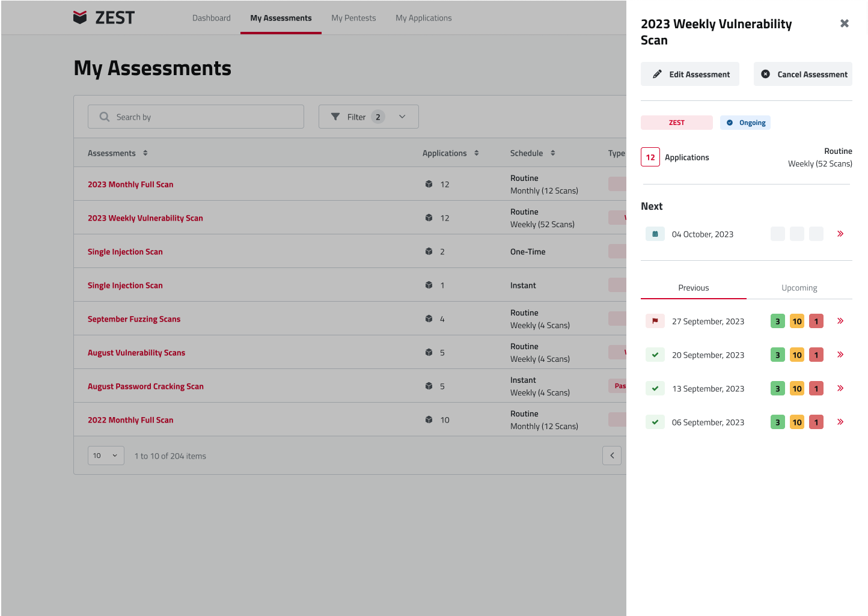Image resolution: width=868 pixels, height=616 pixels.
Task: Click the red severity count 1 for 06 September
Action: (816, 421)
